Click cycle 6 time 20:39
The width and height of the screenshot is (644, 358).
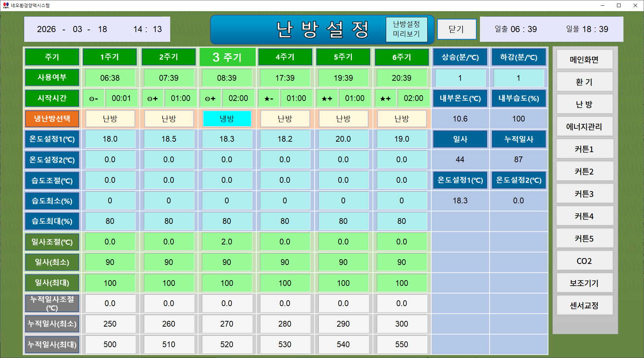(402, 78)
